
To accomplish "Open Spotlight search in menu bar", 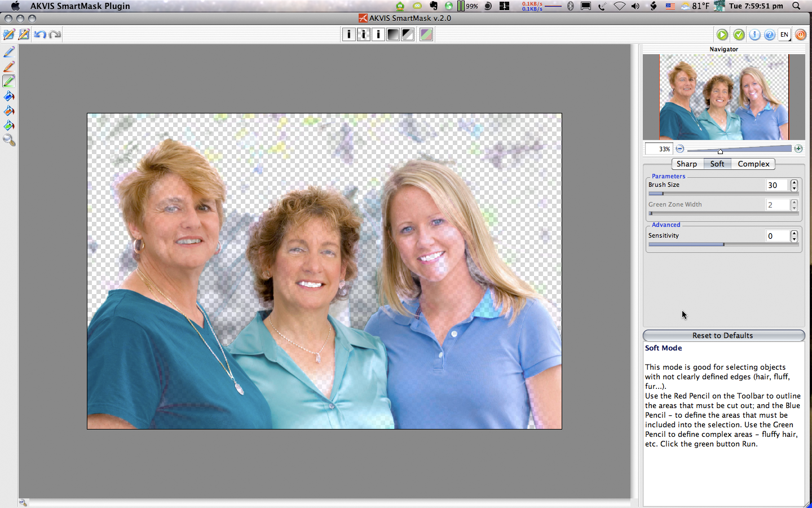I will coord(796,6).
